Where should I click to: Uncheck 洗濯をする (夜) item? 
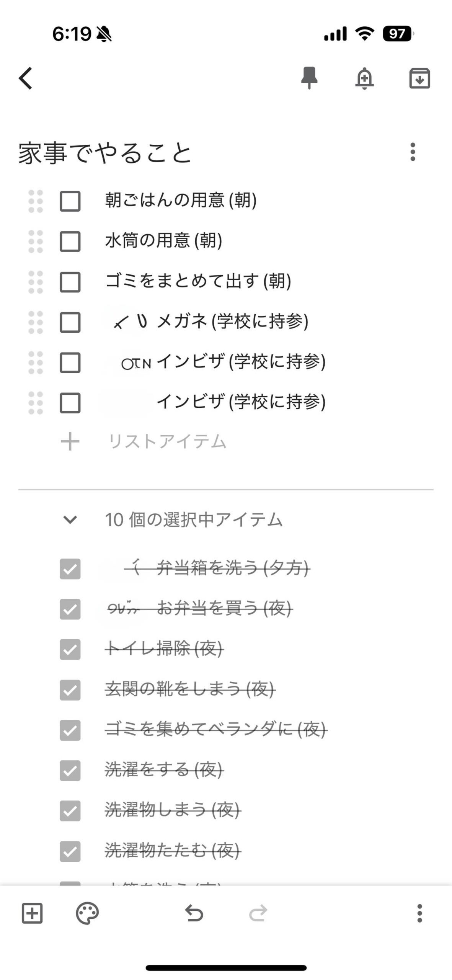(x=70, y=771)
